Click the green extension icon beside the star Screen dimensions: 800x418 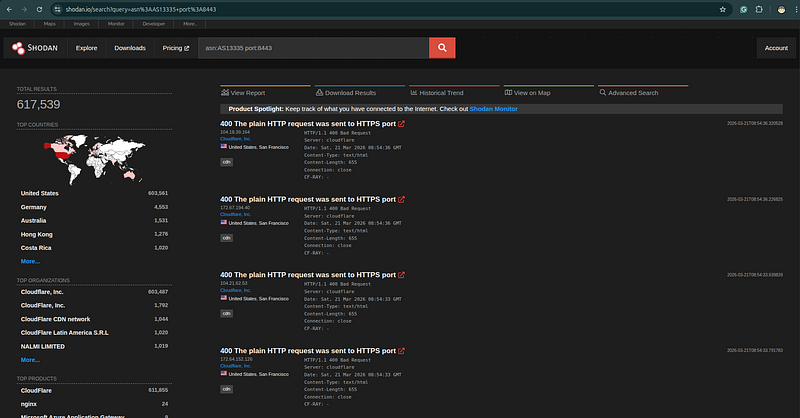743,9
